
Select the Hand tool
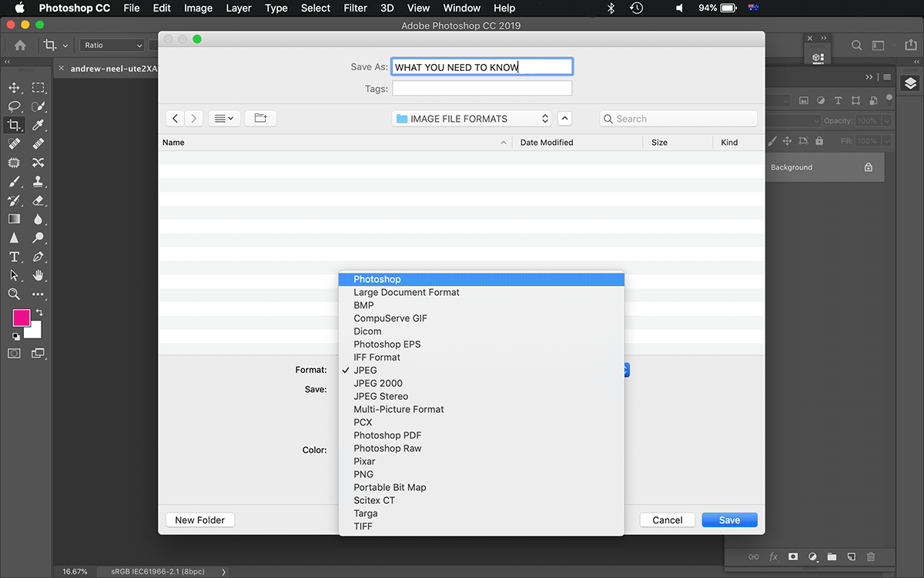[x=38, y=275]
